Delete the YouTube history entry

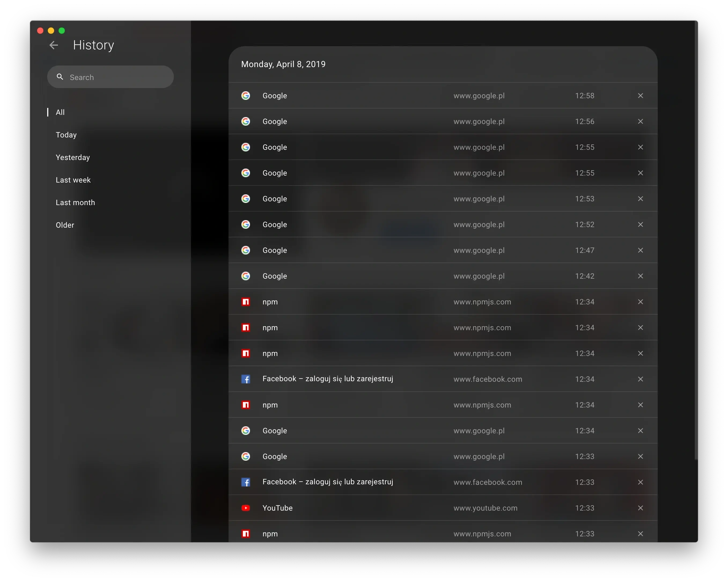[x=640, y=508]
